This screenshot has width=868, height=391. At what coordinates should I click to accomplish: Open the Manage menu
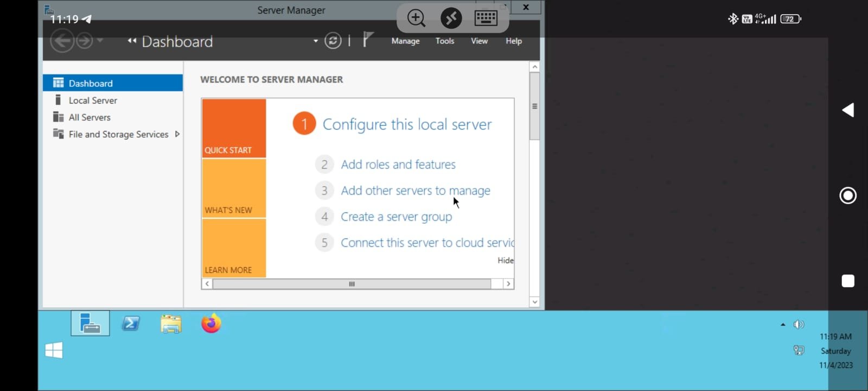405,41
